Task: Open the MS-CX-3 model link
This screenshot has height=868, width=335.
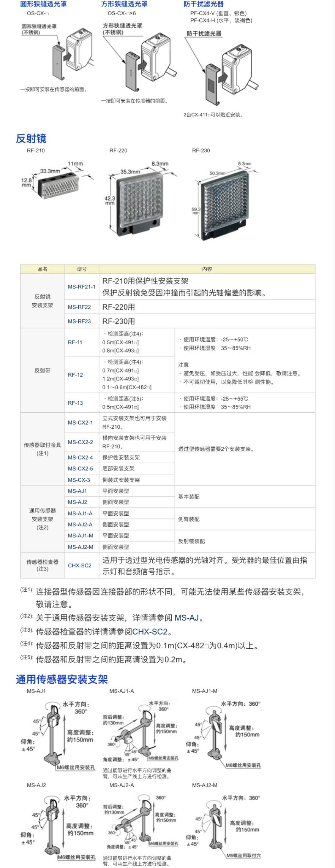Action: 79,480
